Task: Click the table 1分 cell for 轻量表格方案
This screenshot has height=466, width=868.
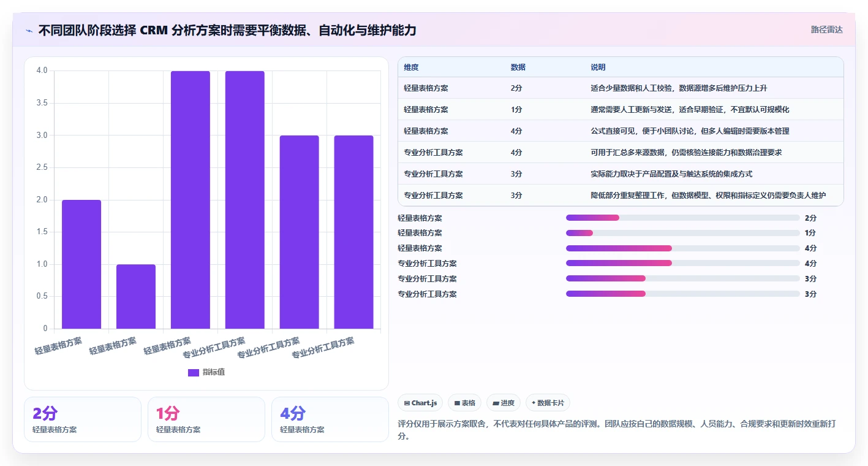Action: coord(516,110)
